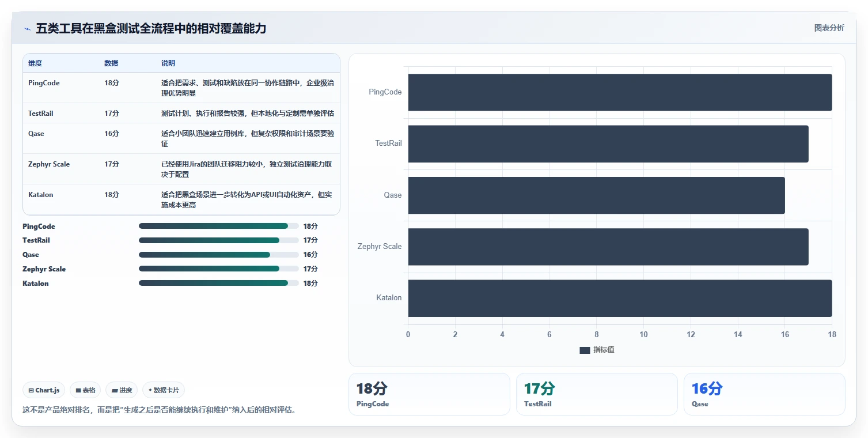Click the Qase progress bar
868x438 pixels.
219,255
